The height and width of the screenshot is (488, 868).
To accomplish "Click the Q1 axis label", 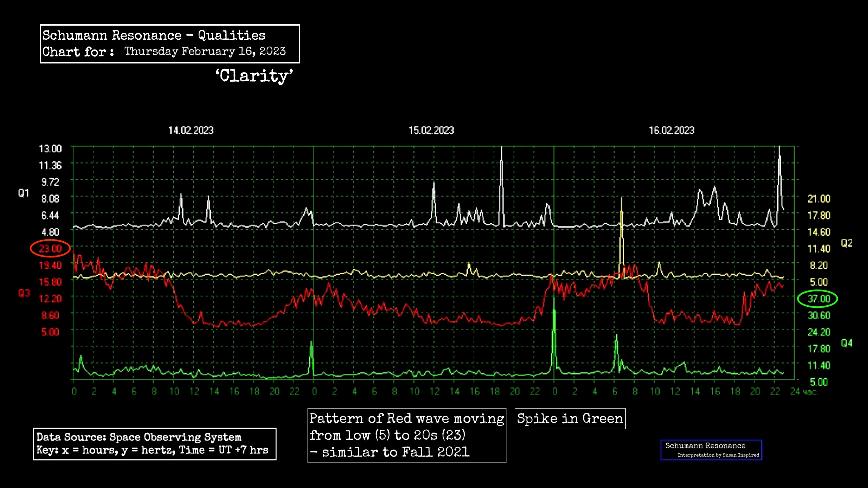I will pyautogui.click(x=24, y=193).
